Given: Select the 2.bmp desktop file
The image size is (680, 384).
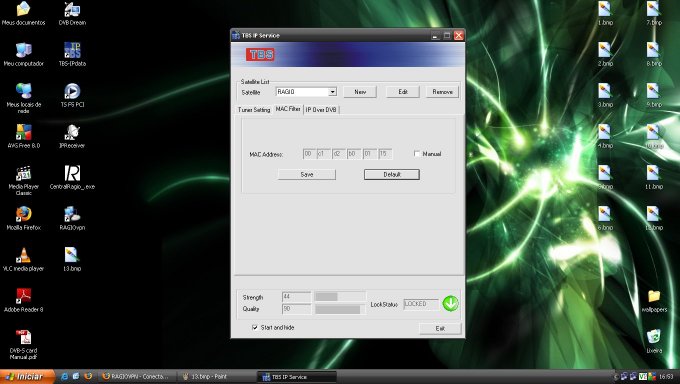Looking at the screenshot, I should pos(605,54).
